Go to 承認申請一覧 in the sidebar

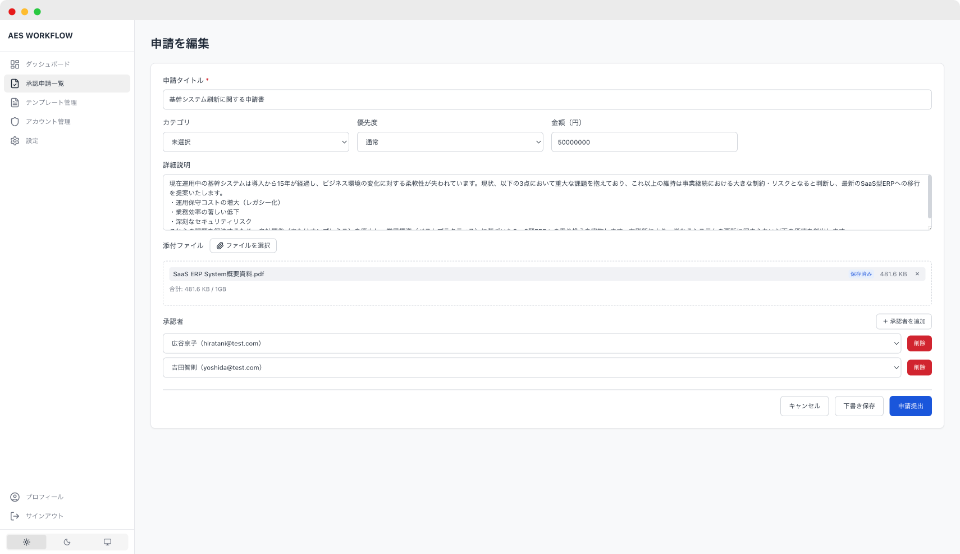coord(67,83)
